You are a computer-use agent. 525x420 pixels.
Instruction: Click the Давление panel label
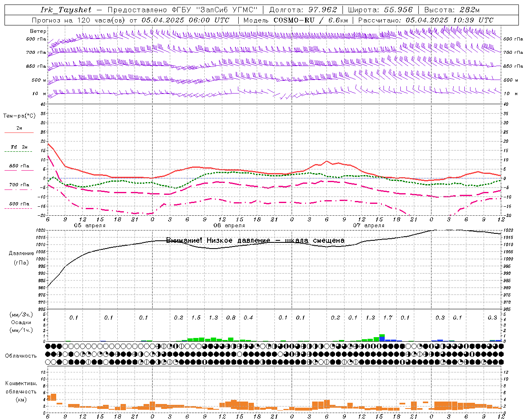click(x=21, y=253)
